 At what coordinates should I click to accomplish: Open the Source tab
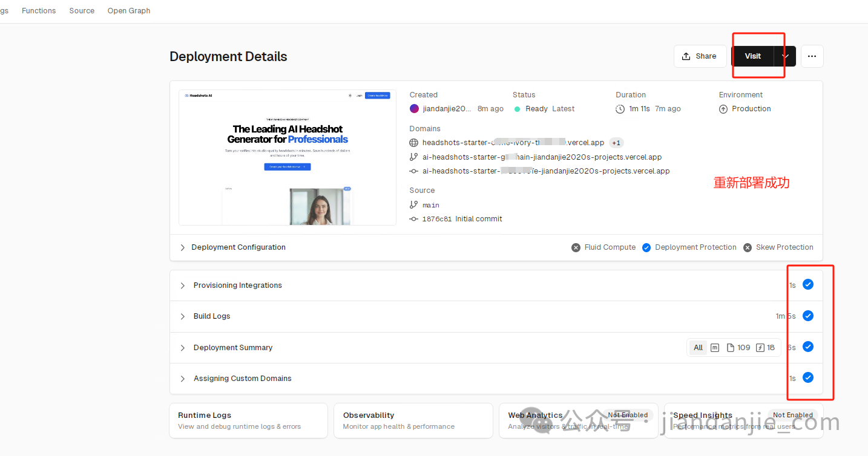coord(82,11)
